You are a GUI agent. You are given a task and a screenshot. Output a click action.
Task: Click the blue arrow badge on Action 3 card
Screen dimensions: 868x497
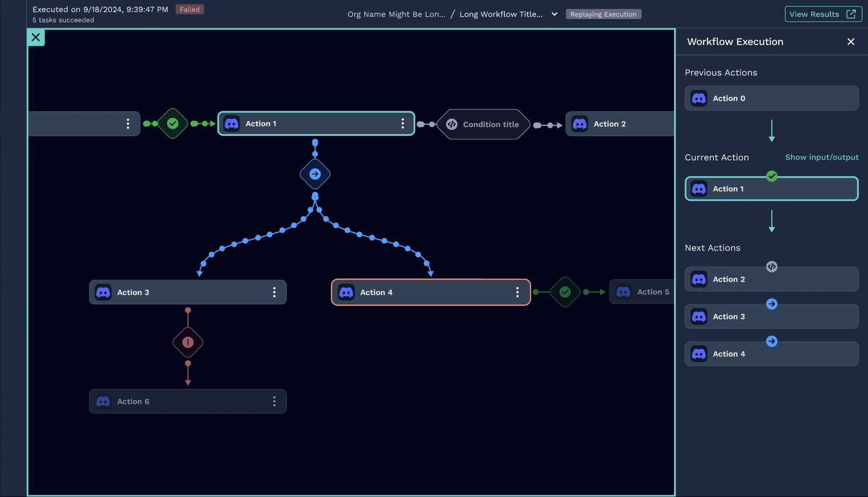(772, 304)
